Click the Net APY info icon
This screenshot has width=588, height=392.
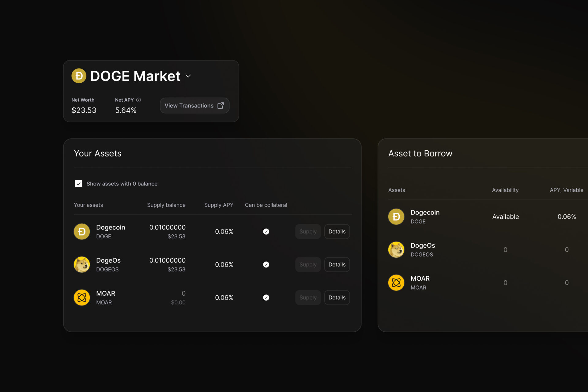point(138,100)
